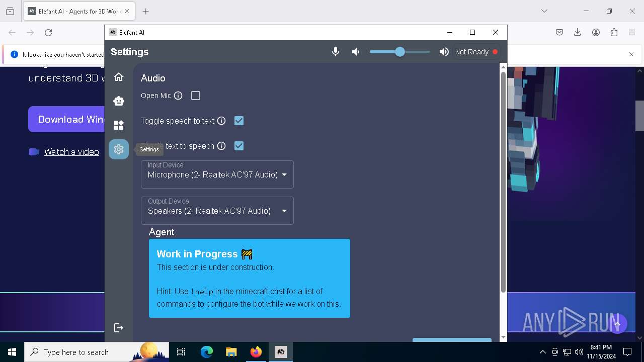The height and width of the screenshot is (362, 644).
Task: Open Firefox extensions icon
Action: tap(614, 33)
